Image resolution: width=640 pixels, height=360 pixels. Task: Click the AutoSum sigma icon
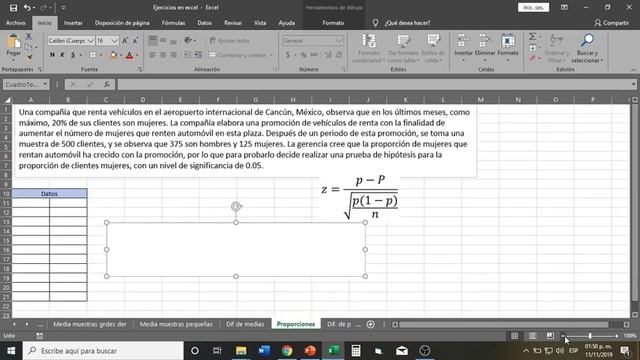coord(532,37)
